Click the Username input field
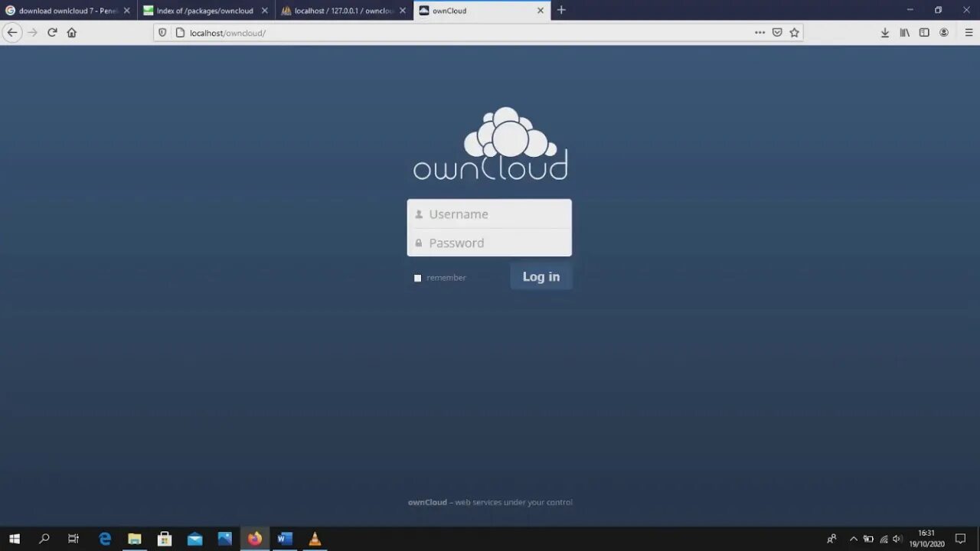 click(x=489, y=214)
